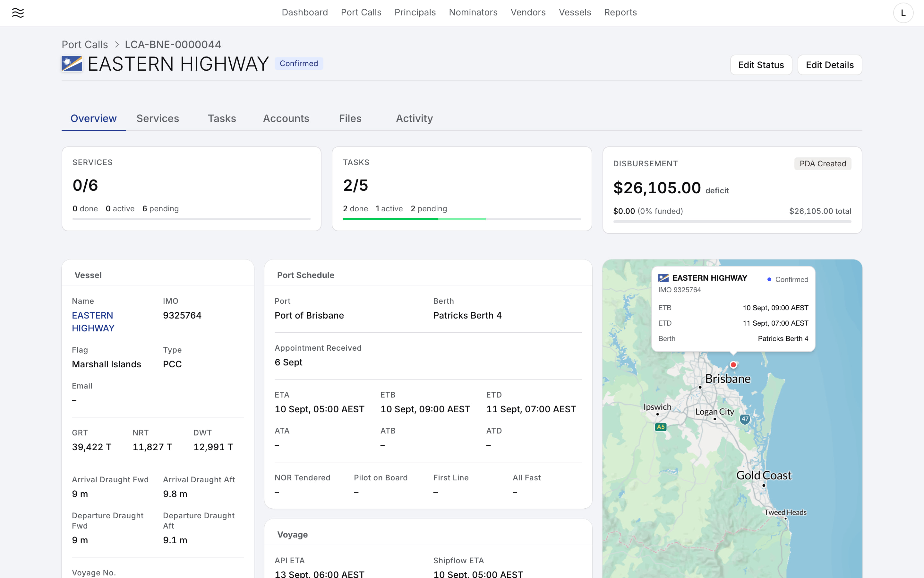
Task: Click the breadcrumb chevron separator
Action: (117, 45)
